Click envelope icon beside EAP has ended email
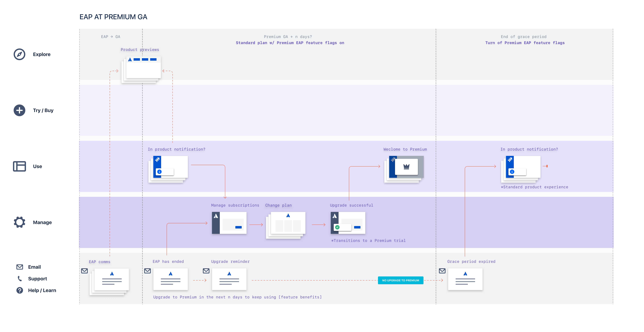The image size is (644, 332). click(147, 271)
